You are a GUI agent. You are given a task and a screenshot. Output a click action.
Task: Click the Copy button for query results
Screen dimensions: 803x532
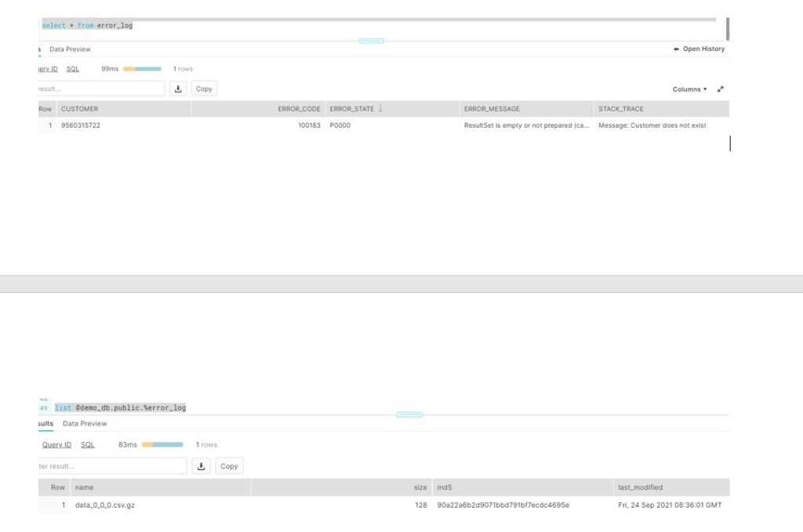(203, 89)
